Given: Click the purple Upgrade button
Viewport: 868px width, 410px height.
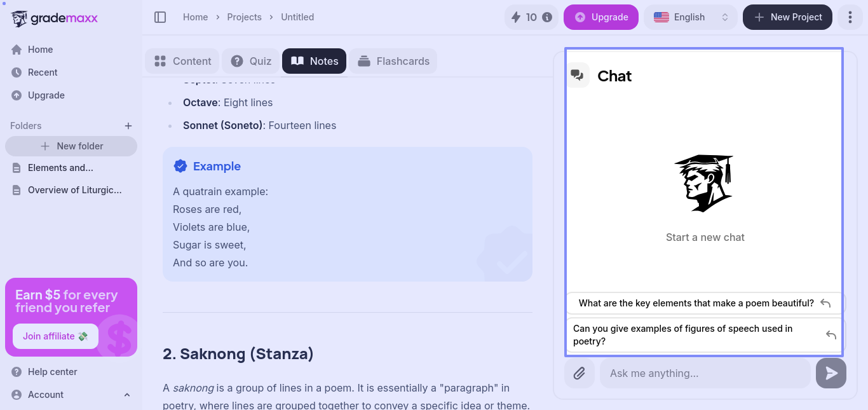Looking at the screenshot, I should 600,17.
